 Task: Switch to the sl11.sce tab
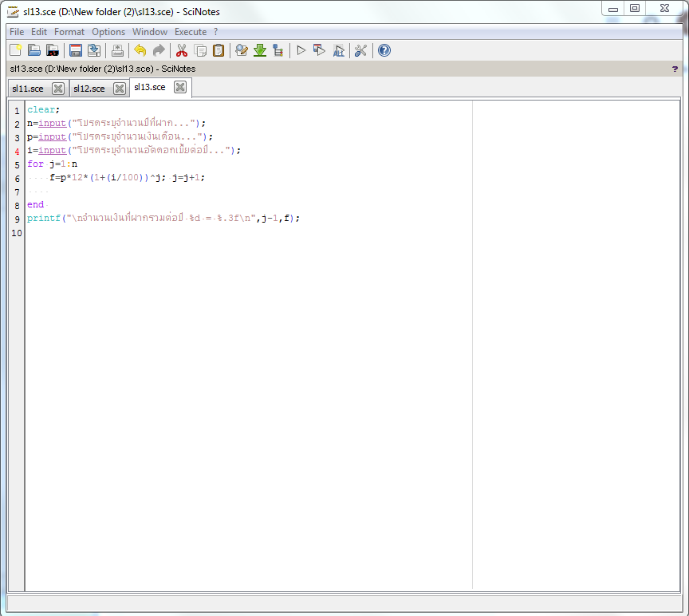(x=28, y=89)
